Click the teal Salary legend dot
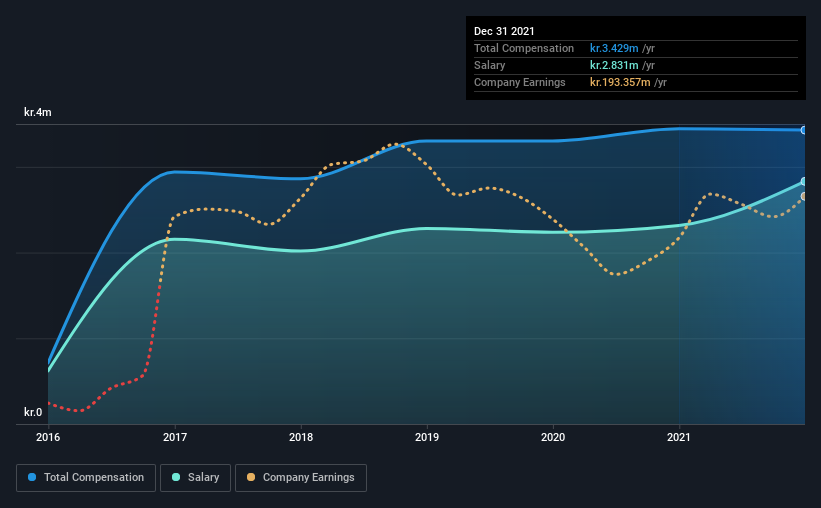 176,477
